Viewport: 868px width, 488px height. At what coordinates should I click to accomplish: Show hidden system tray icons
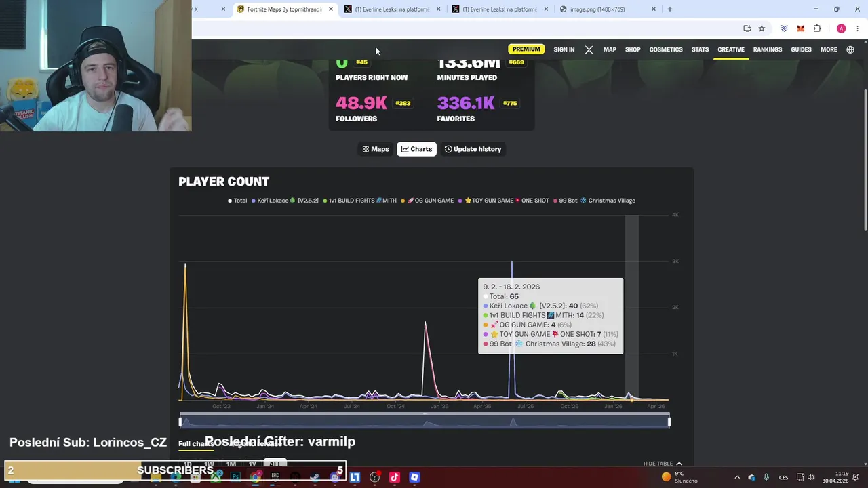737,477
